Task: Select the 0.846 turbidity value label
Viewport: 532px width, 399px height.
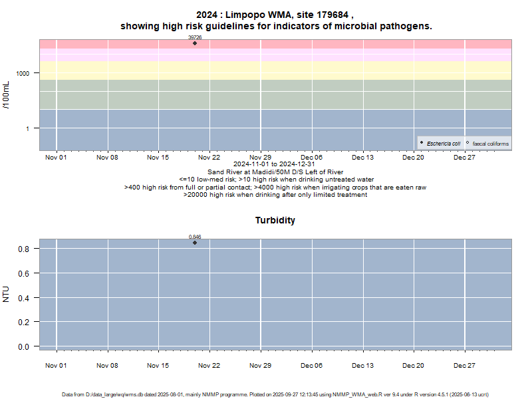Action: [195, 237]
